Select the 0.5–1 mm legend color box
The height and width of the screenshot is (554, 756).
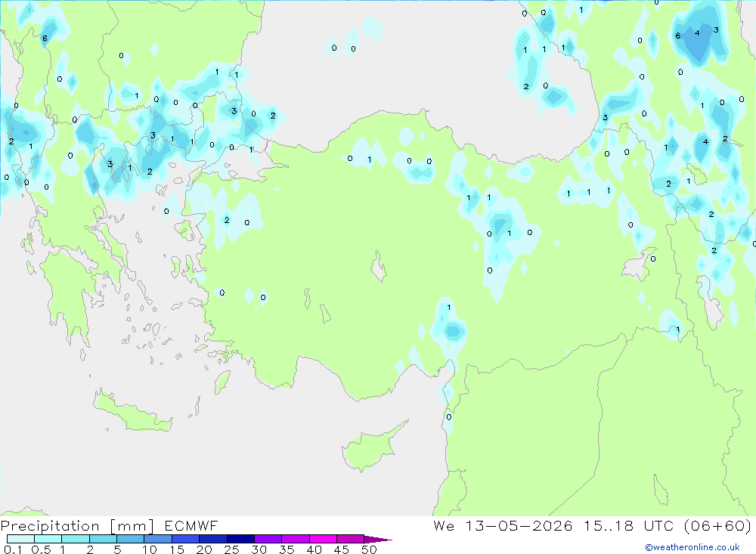pyautogui.click(x=48, y=539)
